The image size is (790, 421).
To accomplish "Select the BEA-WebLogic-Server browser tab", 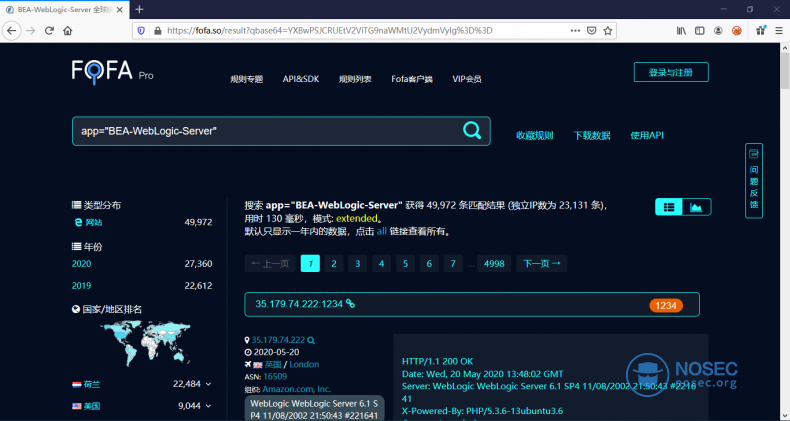I will click(64, 10).
